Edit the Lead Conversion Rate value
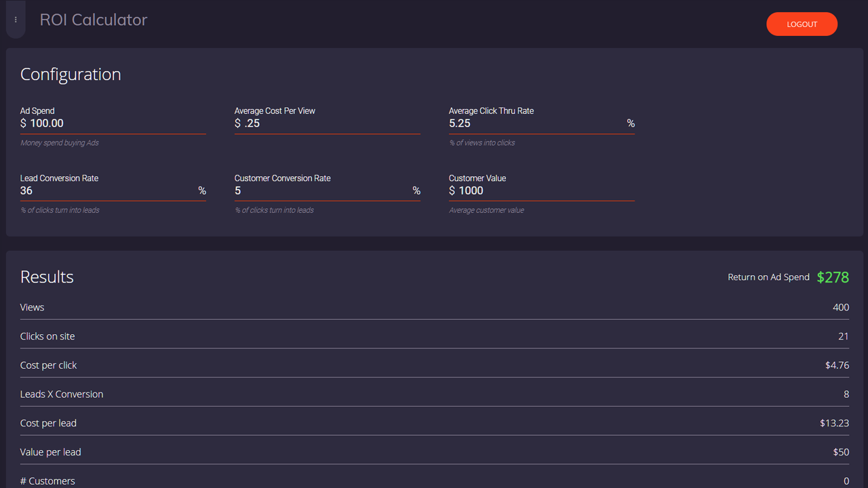The image size is (868, 488). tap(107, 191)
